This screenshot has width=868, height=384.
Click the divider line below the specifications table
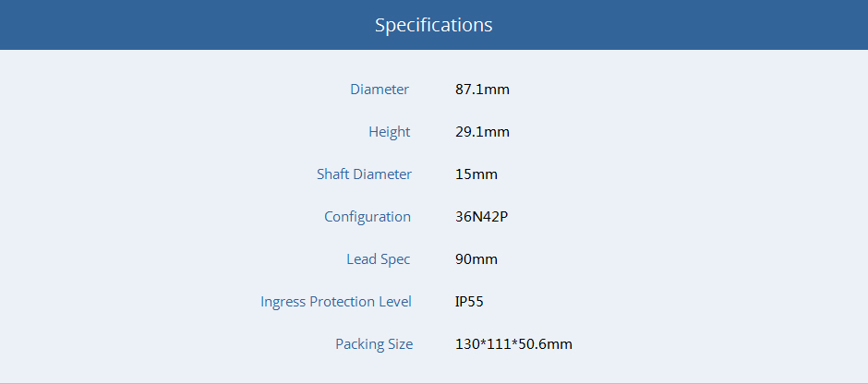point(434,382)
